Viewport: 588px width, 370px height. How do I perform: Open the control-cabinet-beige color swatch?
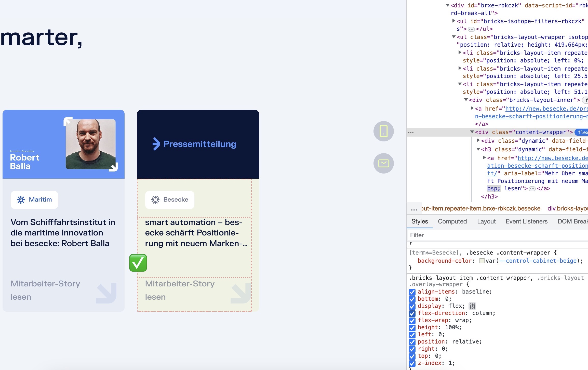pos(482,261)
